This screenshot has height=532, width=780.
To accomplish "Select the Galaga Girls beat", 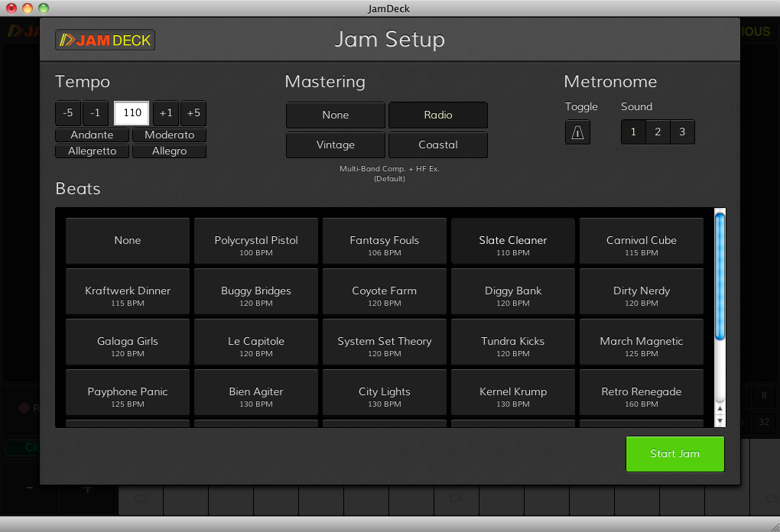I will [x=128, y=342].
